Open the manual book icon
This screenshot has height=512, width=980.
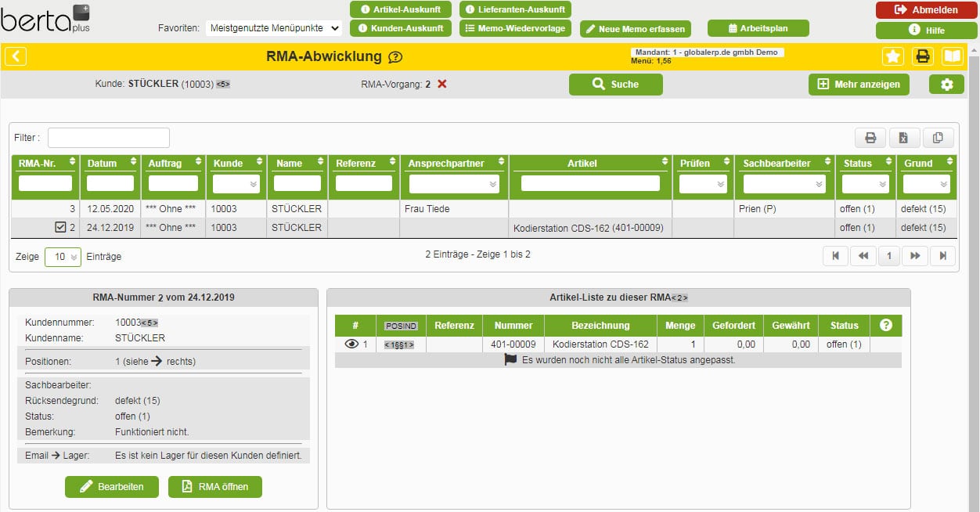[x=952, y=56]
